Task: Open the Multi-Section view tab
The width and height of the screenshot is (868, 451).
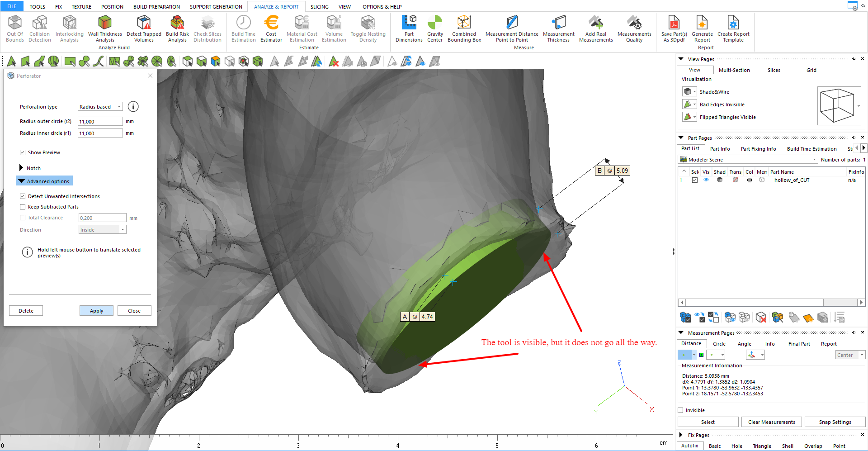Action: click(x=734, y=70)
